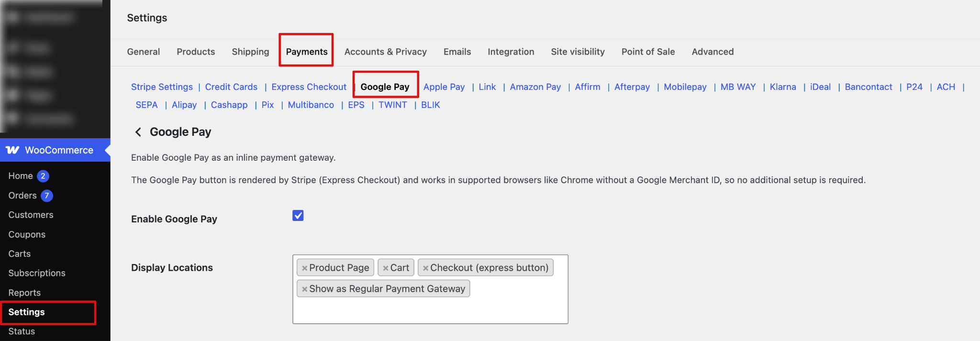980x341 pixels.
Task: Open the Alipay section link
Action: [184, 105]
